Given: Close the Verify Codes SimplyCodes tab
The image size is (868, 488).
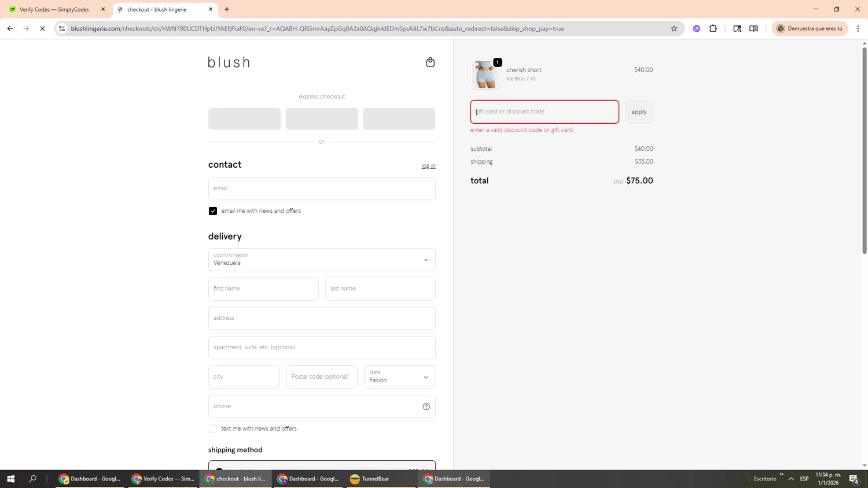Looking at the screenshot, I should [x=103, y=9].
